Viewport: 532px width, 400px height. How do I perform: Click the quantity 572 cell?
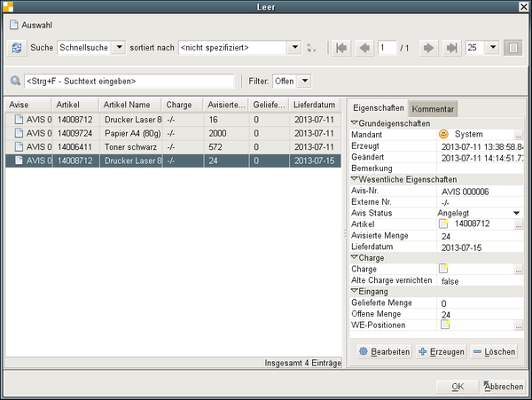coord(226,147)
